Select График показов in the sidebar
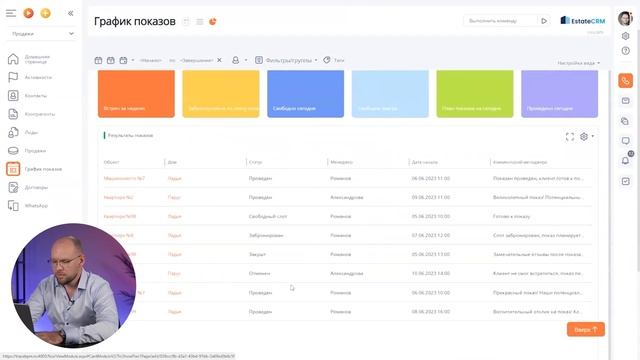640x360 pixels. (x=35, y=169)
